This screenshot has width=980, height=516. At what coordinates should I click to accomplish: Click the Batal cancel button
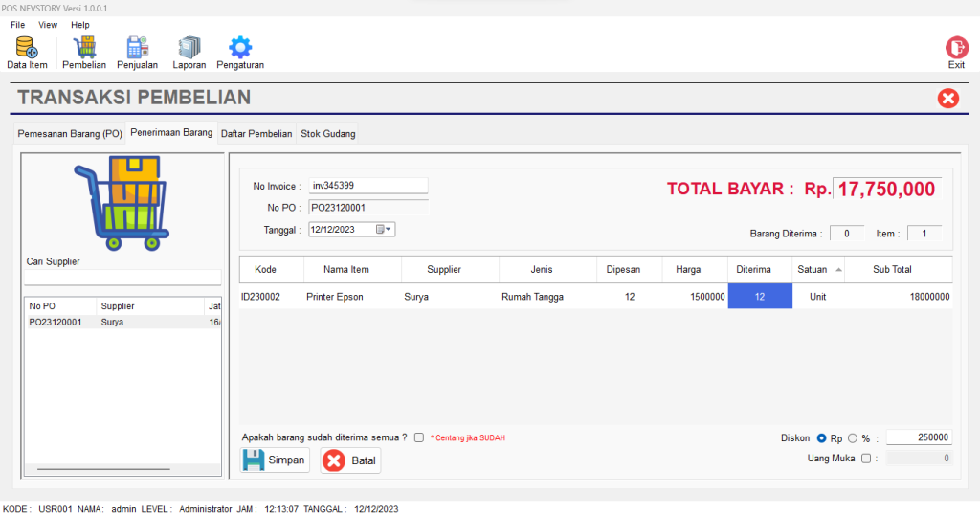point(350,460)
